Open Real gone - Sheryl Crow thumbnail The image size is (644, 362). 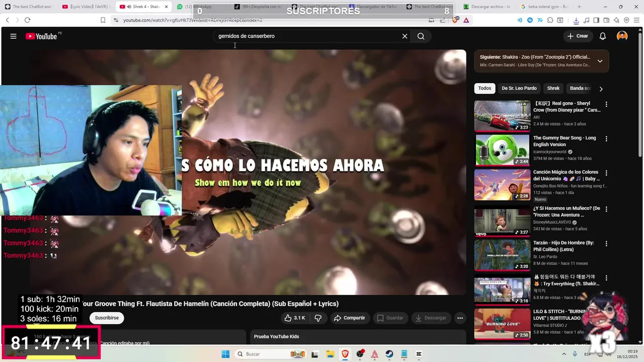(x=502, y=116)
